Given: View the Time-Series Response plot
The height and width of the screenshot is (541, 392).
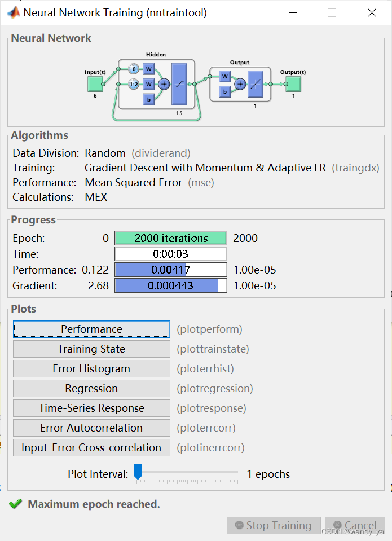Looking at the screenshot, I should (91, 408).
